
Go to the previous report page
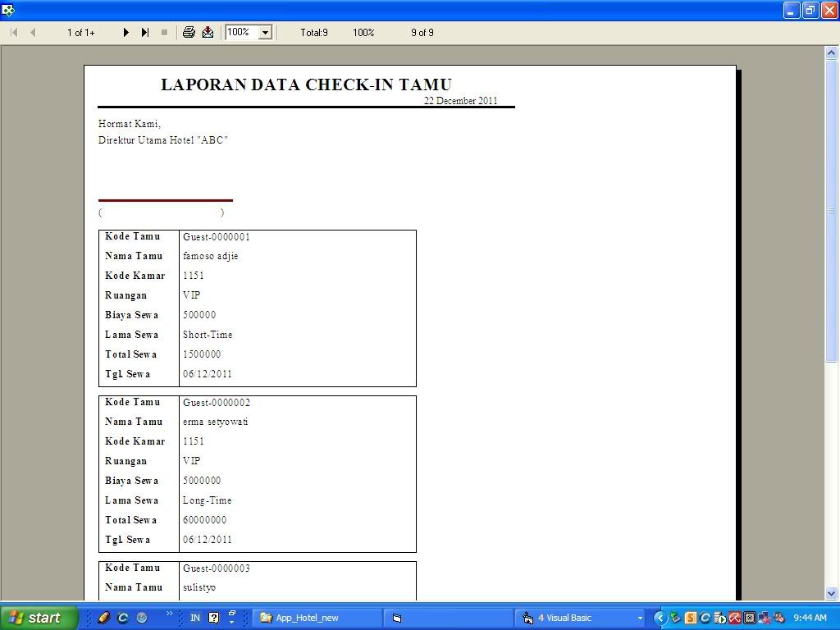pyautogui.click(x=33, y=33)
